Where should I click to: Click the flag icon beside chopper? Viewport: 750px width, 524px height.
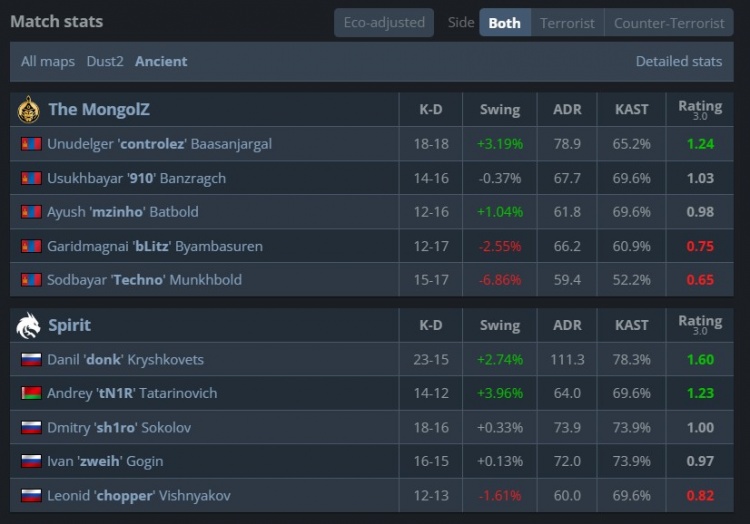[31, 496]
